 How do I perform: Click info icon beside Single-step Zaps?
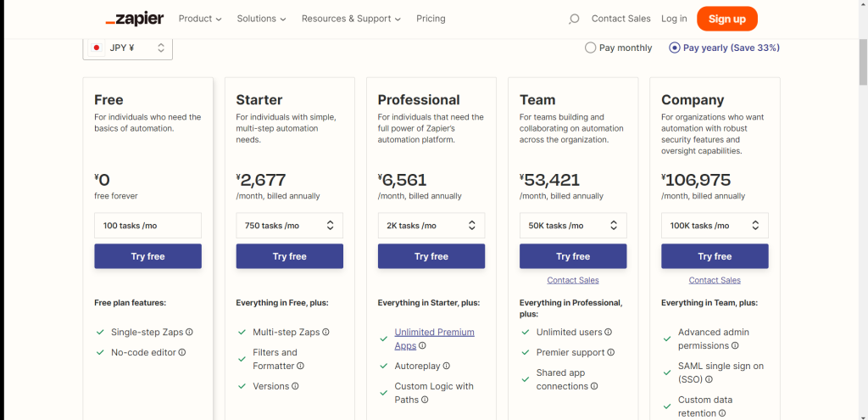[x=189, y=333]
